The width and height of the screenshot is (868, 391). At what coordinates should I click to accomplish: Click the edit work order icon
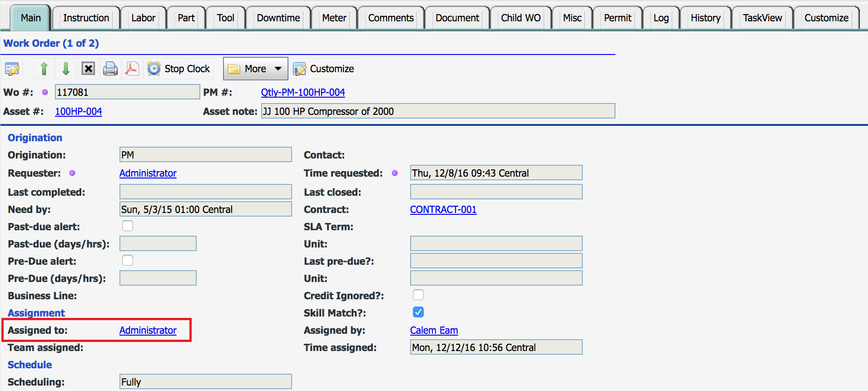coord(12,69)
